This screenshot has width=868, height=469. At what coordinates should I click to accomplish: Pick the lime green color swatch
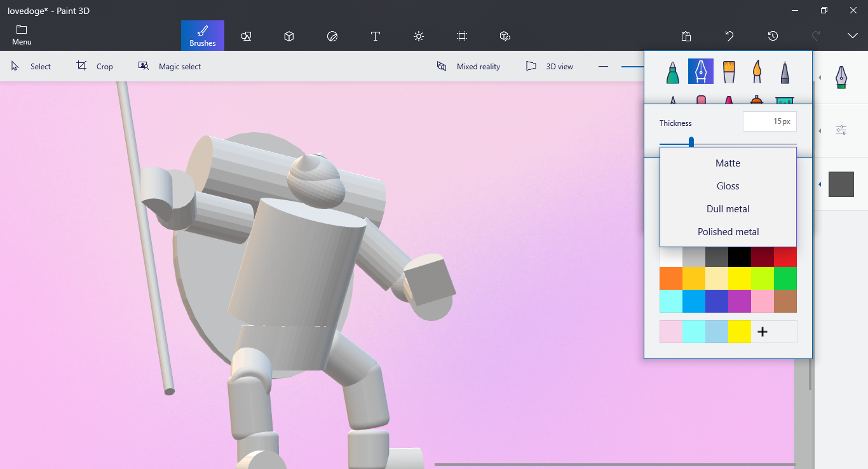[x=763, y=278]
